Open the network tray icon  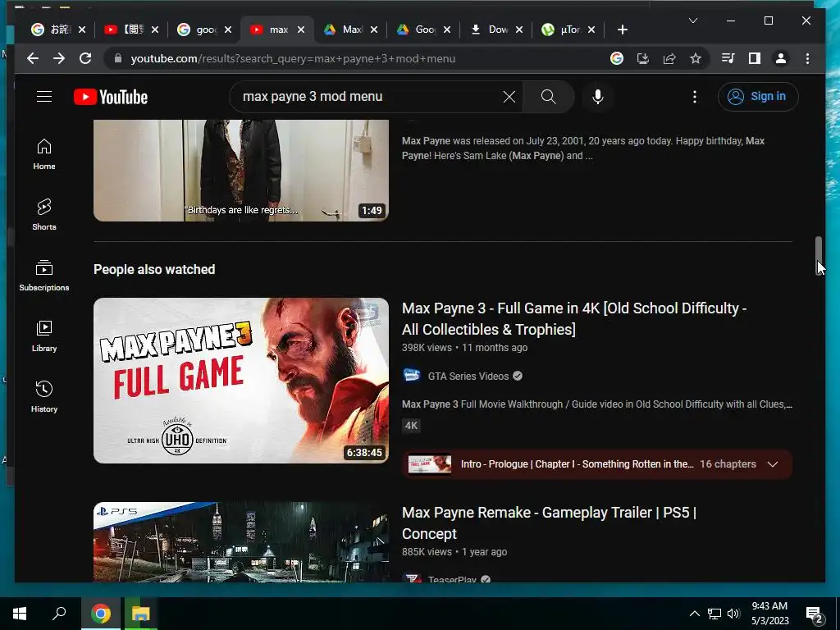714,614
